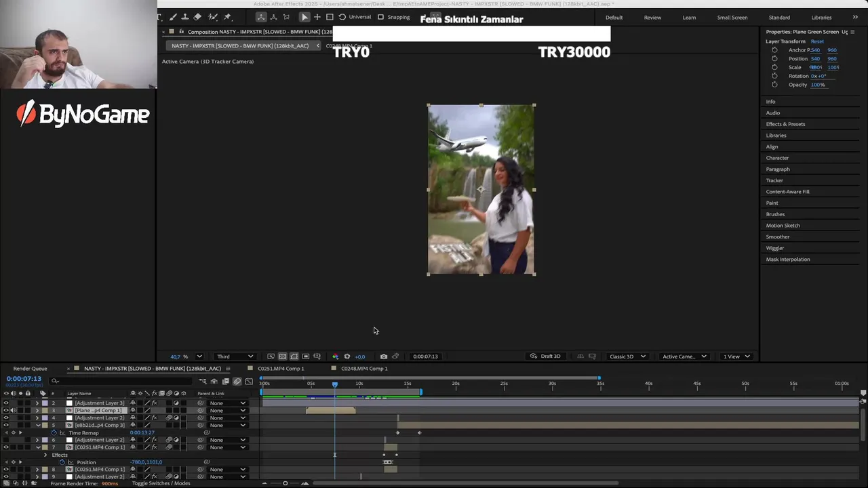This screenshot has width=868, height=488.
Task: Hide layer 4 Adjustment Layer 2 eye
Action: pyautogui.click(x=6, y=418)
